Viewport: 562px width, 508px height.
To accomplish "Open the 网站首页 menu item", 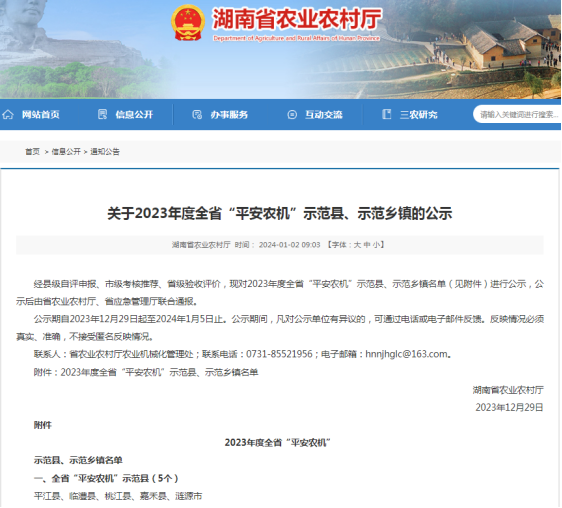I will 41,115.
